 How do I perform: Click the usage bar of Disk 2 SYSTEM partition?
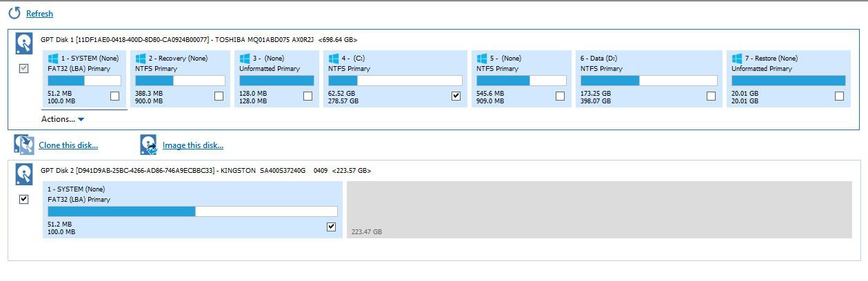pos(192,211)
